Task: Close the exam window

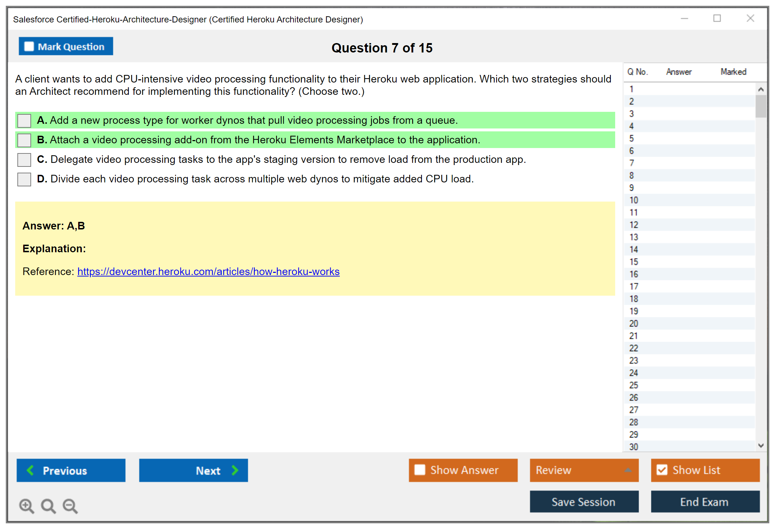Action: (x=750, y=18)
